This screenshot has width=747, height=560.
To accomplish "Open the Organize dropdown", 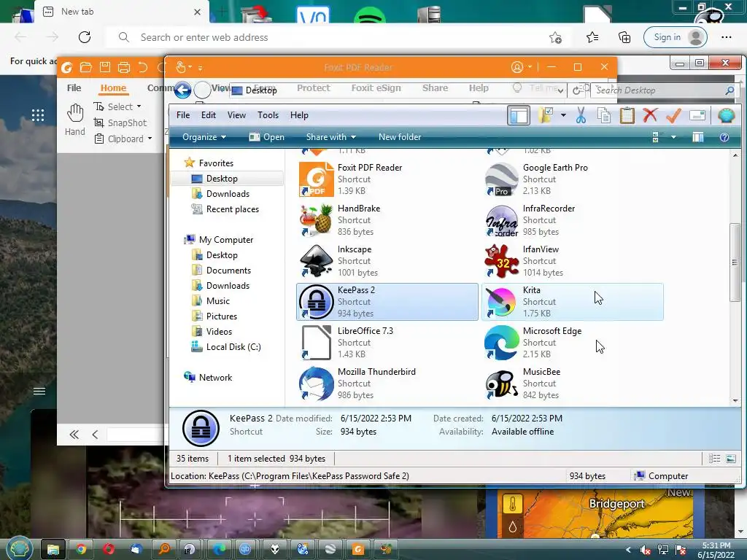I will tap(204, 137).
